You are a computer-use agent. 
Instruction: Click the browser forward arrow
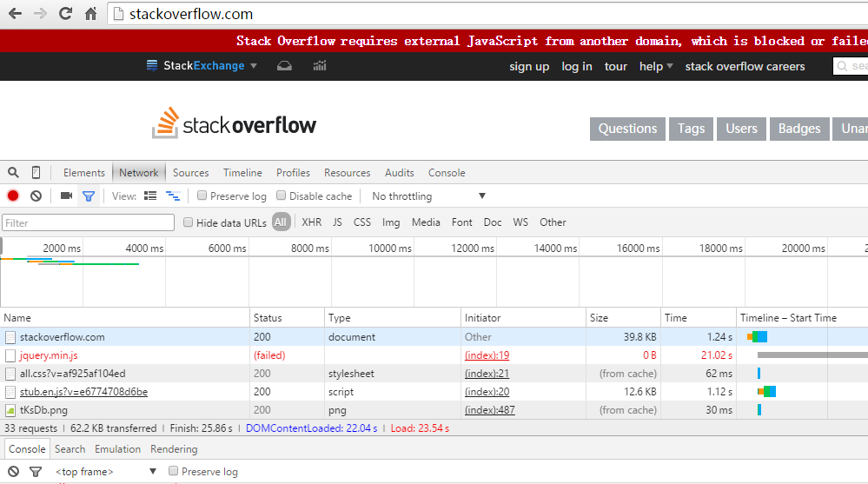pos(40,14)
